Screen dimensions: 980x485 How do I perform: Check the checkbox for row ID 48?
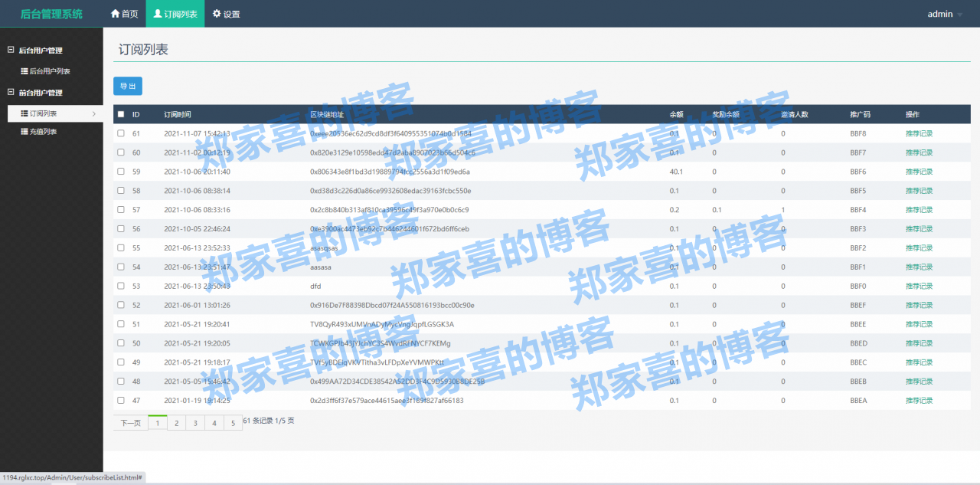coord(121,381)
